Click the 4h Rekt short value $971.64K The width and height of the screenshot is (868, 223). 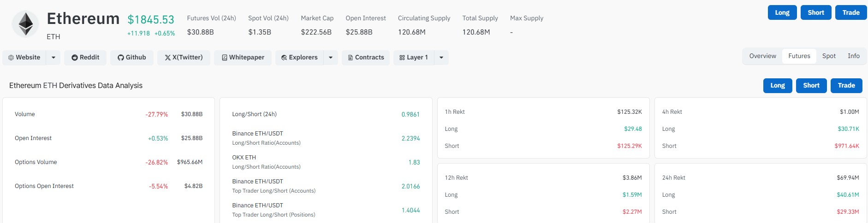847,146
